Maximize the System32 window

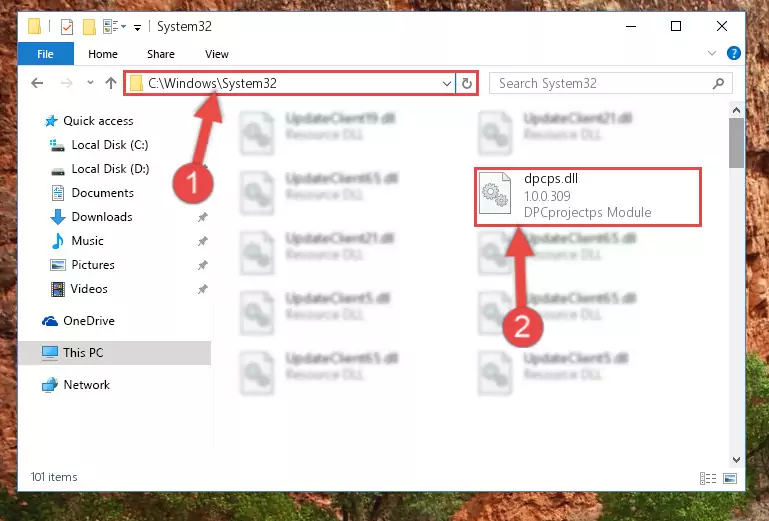tap(676, 26)
